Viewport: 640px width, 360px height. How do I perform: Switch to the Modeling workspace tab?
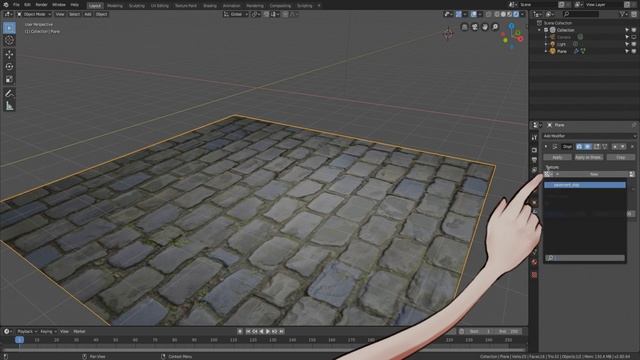click(115, 6)
